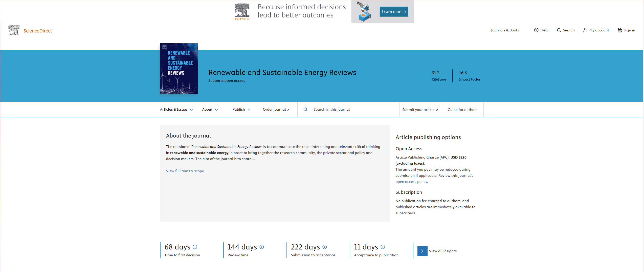The height and width of the screenshot is (272, 644).
Task: Click Learn more button in ad banner
Action: pos(394,12)
